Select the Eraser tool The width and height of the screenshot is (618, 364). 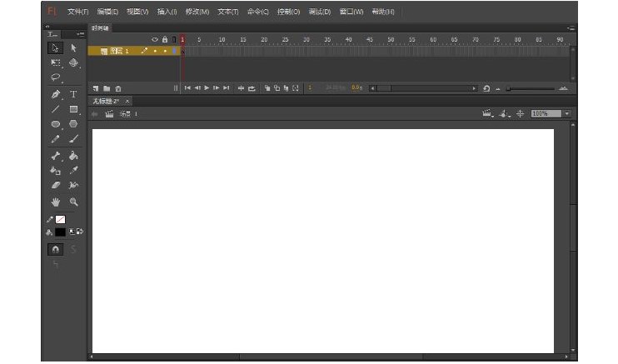[x=55, y=186]
